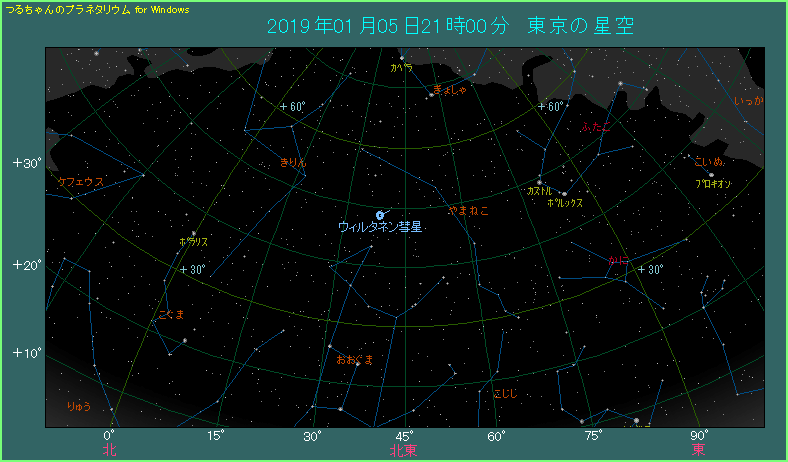Click the 45° azimuth axis marker
This screenshot has width=788, height=462.
tap(404, 436)
